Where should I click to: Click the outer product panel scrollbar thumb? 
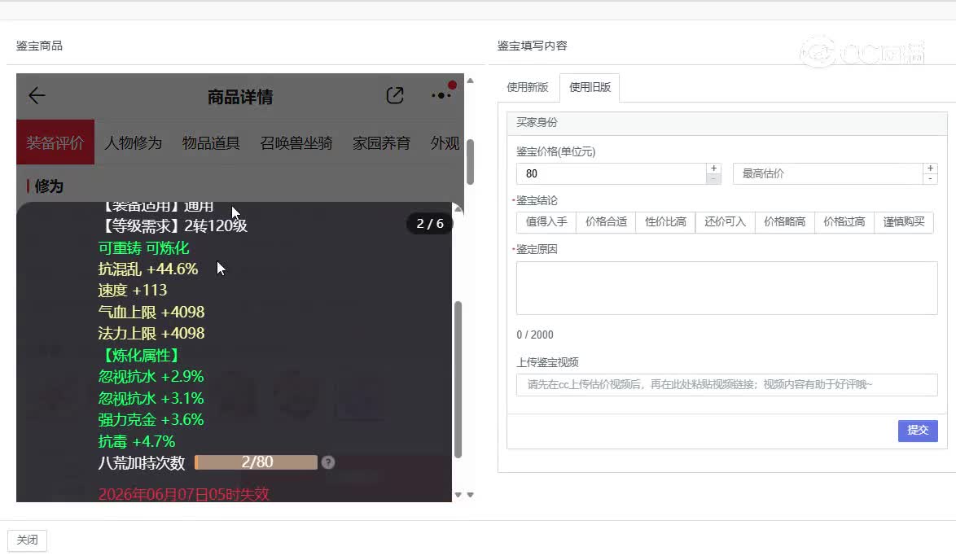coord(470,162)
